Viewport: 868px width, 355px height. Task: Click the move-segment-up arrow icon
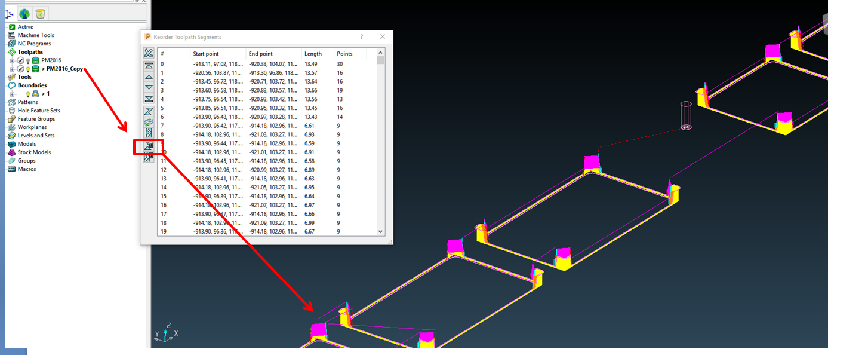(148, 78)
